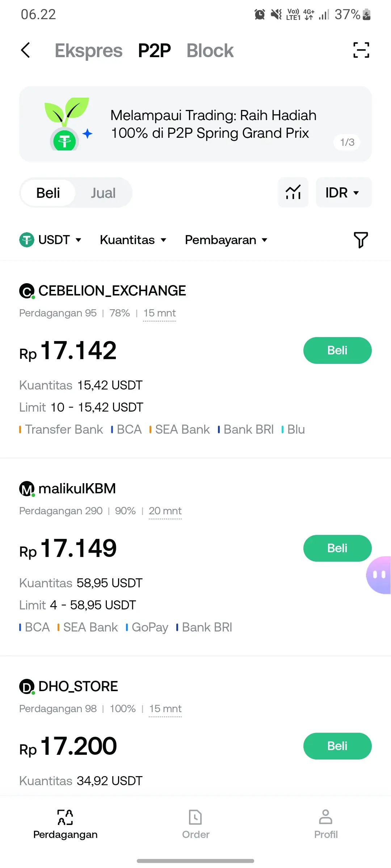Screen dimensions: 391x868
Task: Select the Beli toggle option
Action: pyautogui.click(x=48, y=193)
